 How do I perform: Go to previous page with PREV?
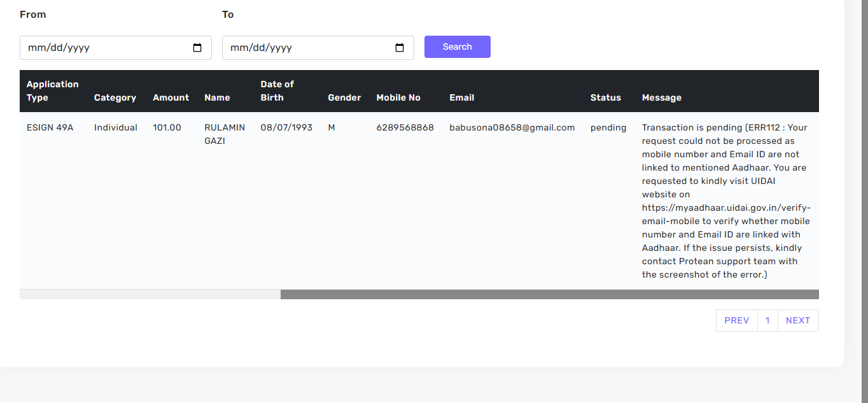click(736, 321)
